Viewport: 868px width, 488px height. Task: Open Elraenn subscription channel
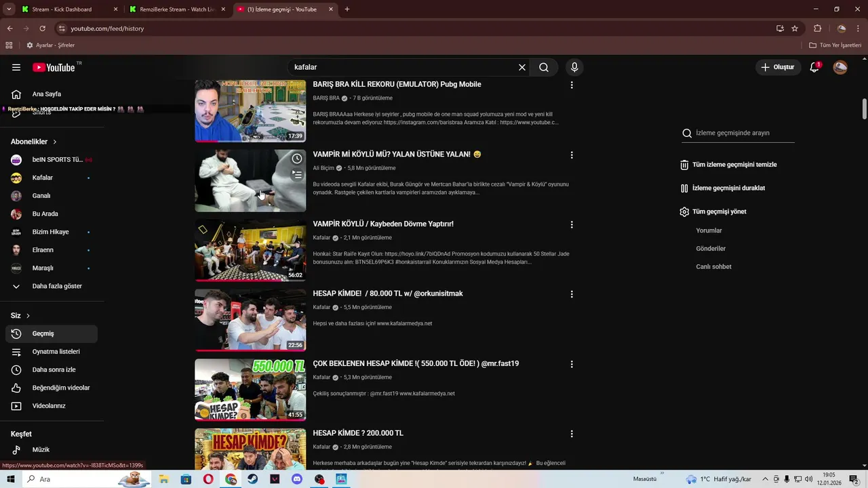click(52, 250)
